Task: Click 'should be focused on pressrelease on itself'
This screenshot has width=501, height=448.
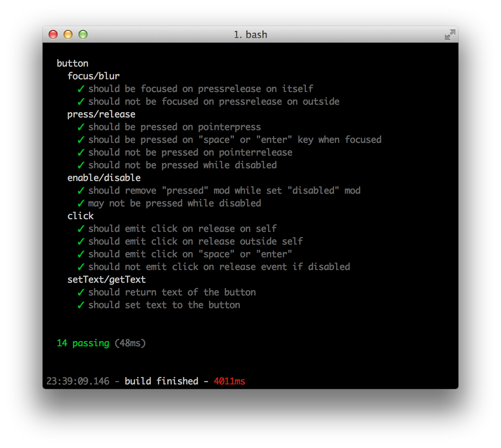Action: (x=201, y=89)
